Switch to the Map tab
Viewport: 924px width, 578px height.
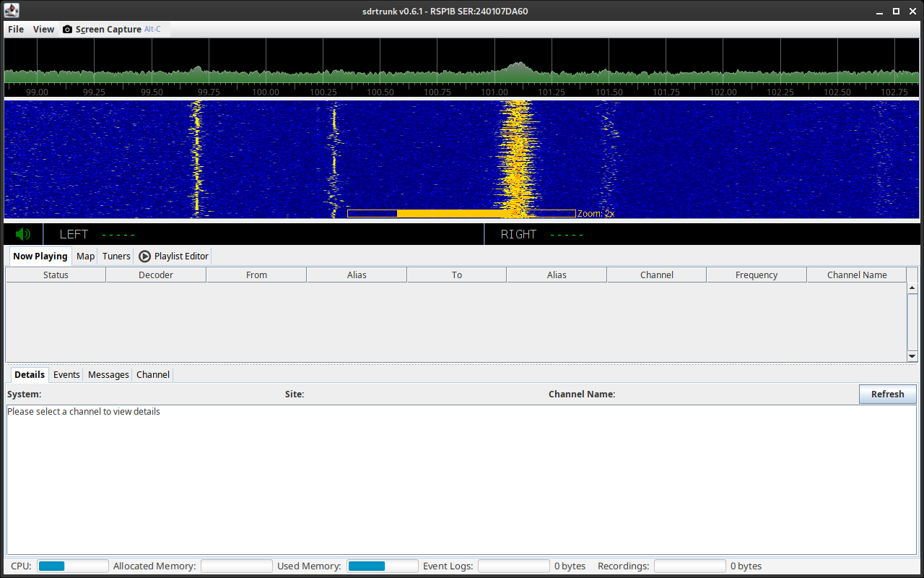[85, 256]
